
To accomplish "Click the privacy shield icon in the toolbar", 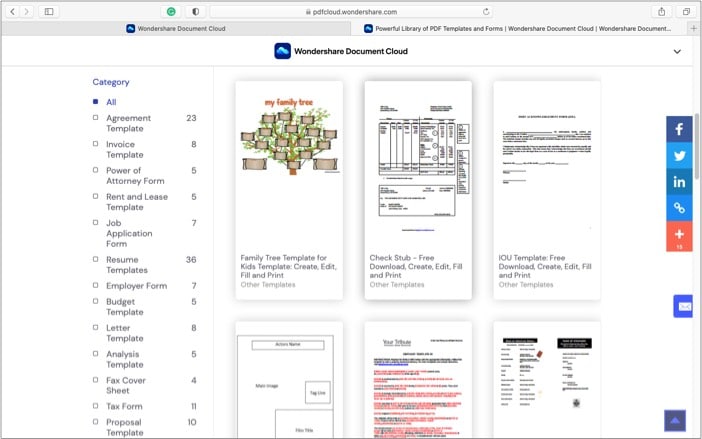I will pos(196,12).
